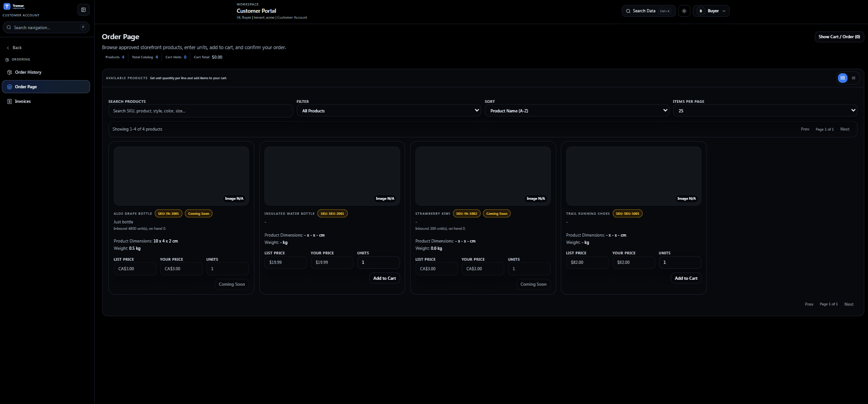
Task: Click the Order Page layers icon
Action: [10, 87]
